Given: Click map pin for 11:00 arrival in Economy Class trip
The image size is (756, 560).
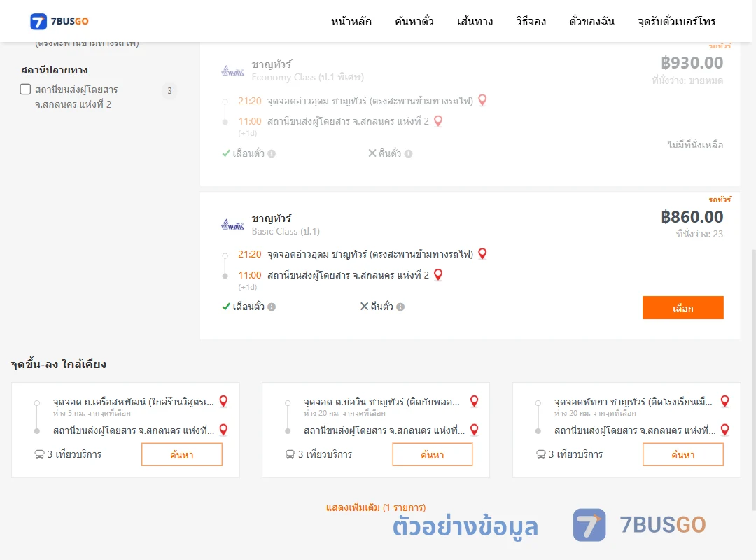Looking at the screenshot, I should click(438, 121).
